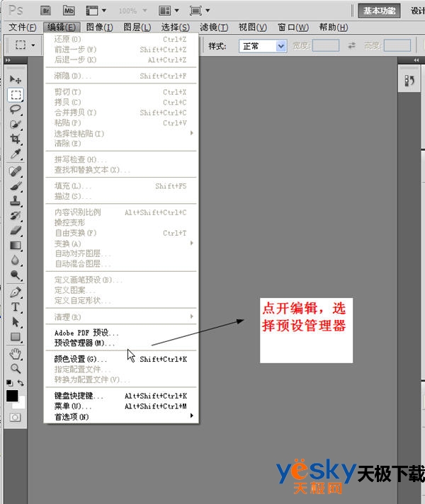Select the Quick Selection tool
The width and height of the screenshot is (425, 504).
15,124
